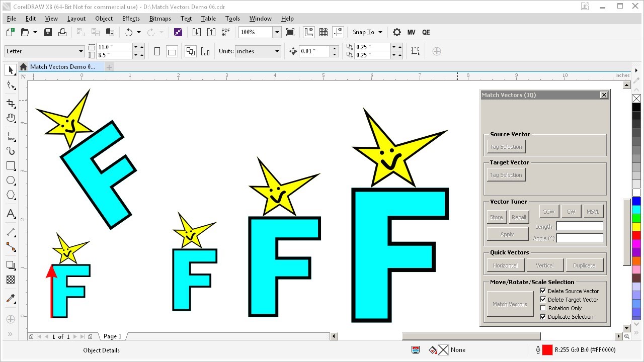Select the Pick tool in toolbox
The width and height of the screenshot is (644, 362).
pos(11,70)
